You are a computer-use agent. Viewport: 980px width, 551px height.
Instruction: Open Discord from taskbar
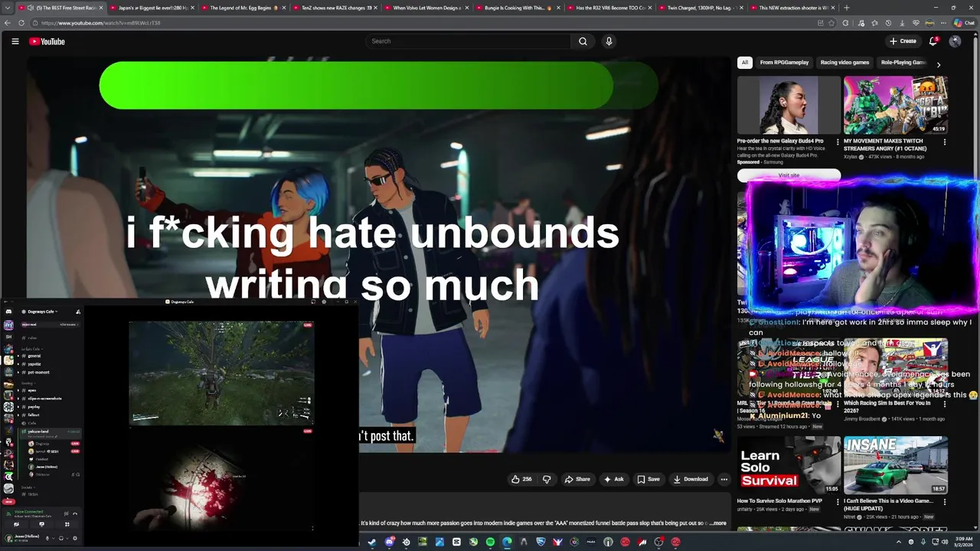(x=389, y=542)
